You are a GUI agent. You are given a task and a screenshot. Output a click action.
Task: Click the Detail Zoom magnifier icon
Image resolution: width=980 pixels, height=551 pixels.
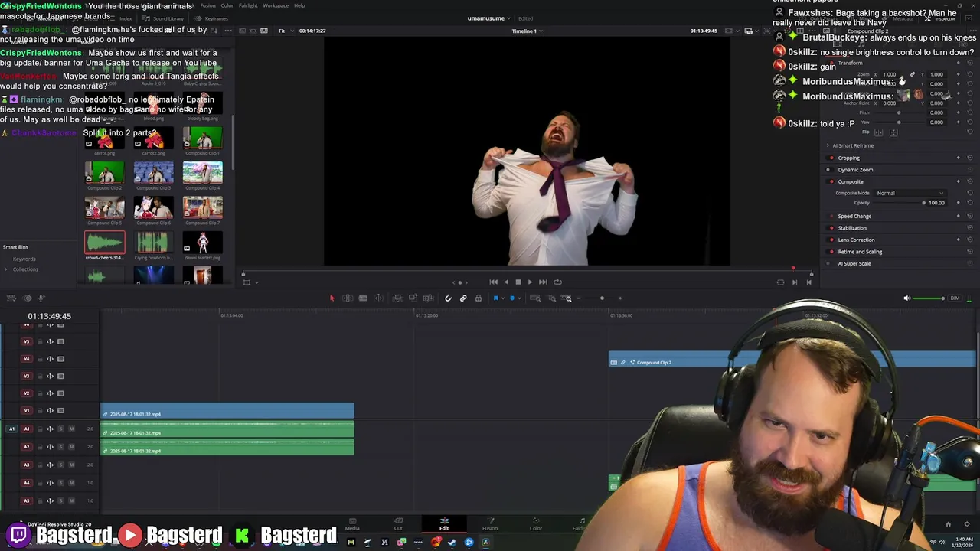(552, 298)
